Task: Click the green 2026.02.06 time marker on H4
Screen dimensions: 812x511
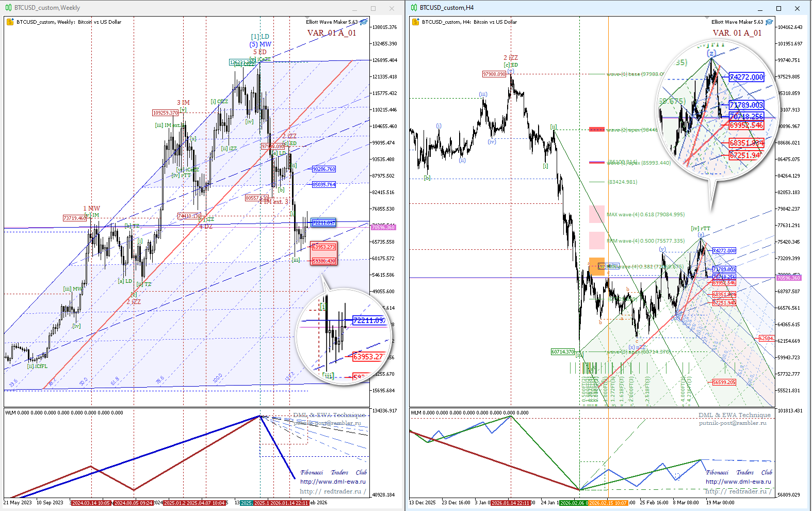Action: (x=573, y=503)
